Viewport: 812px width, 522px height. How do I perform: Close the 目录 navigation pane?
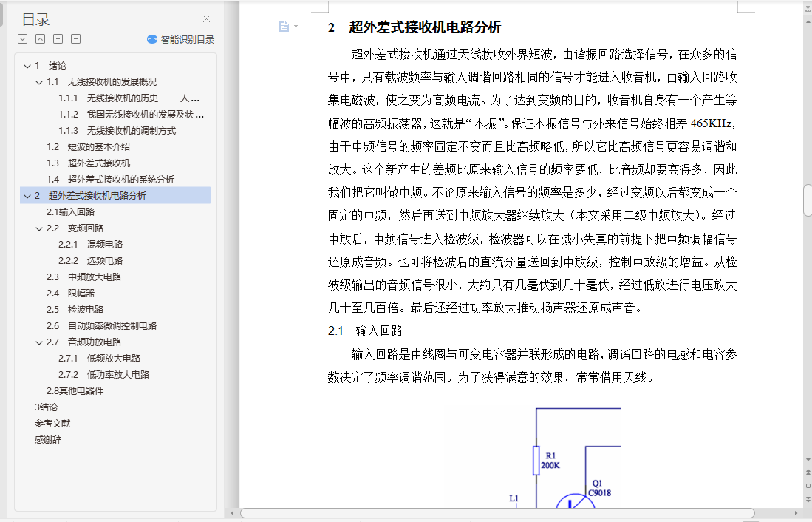[207, 19]
